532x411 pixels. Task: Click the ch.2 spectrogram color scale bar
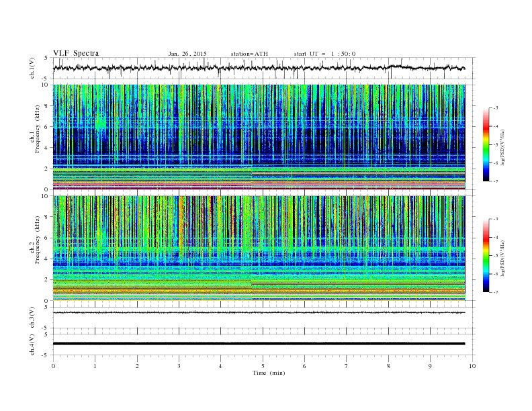tap(486, 256)
